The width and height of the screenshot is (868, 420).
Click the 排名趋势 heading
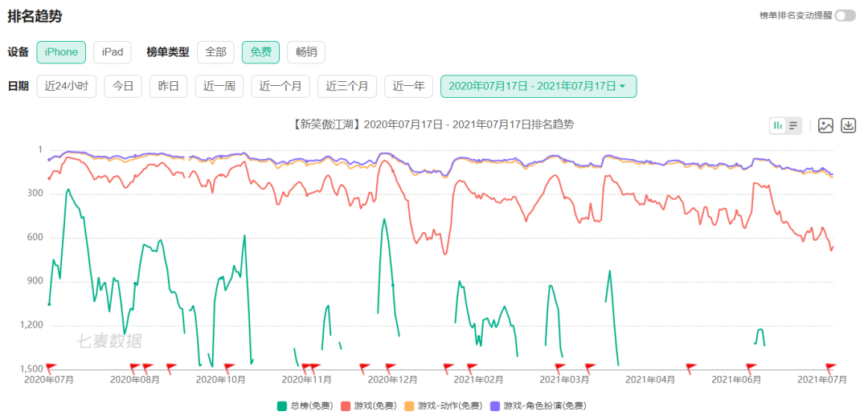[35, 16]
